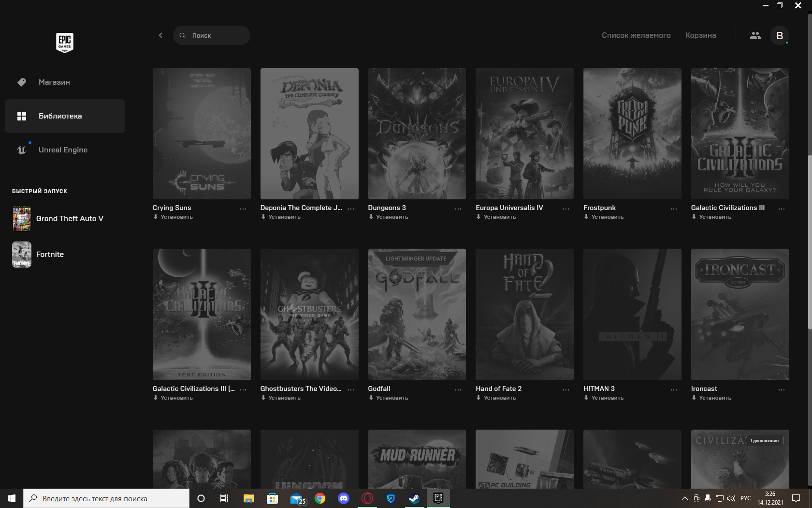Open options menu for Deponia
Screen dimensions: 812x508
coord(351,209)
